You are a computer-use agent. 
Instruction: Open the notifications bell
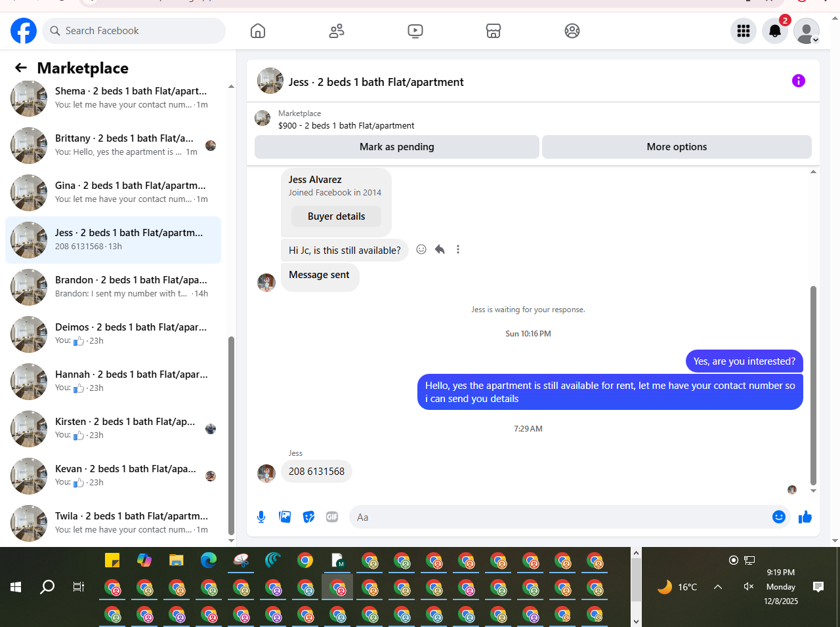pos(775,31)
